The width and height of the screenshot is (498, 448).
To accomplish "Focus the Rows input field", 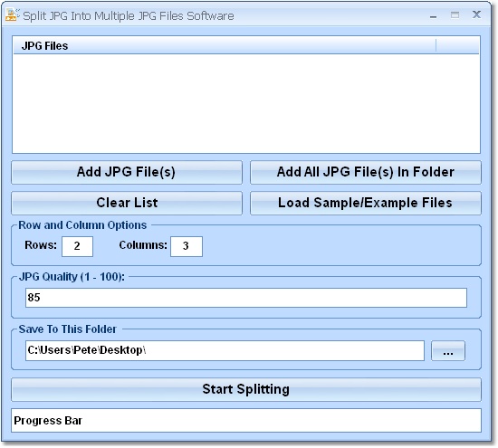I will tap(77, 246).
